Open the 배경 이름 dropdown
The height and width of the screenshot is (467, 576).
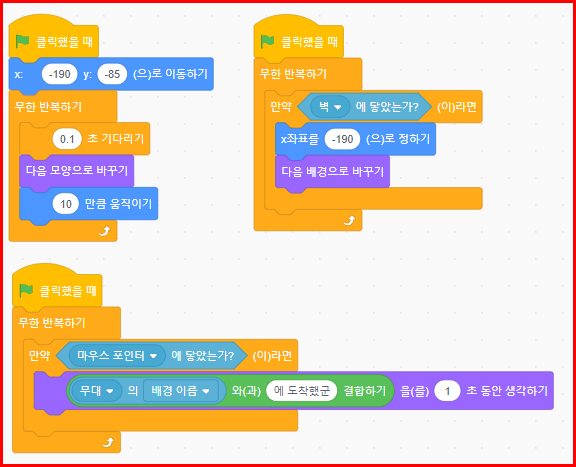click(180, 391)
